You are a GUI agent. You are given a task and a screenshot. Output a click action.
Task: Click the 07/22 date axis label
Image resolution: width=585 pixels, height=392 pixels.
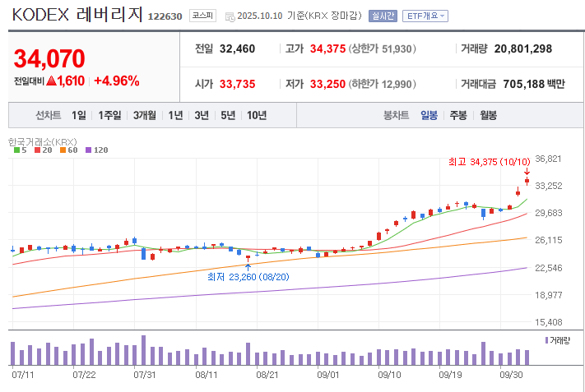[84, 375]
